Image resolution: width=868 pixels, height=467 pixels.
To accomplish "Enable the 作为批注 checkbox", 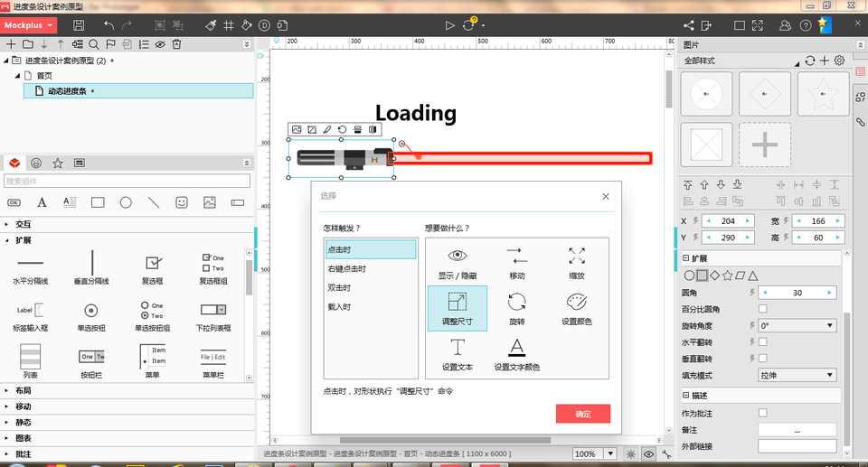I will (763, 413).
